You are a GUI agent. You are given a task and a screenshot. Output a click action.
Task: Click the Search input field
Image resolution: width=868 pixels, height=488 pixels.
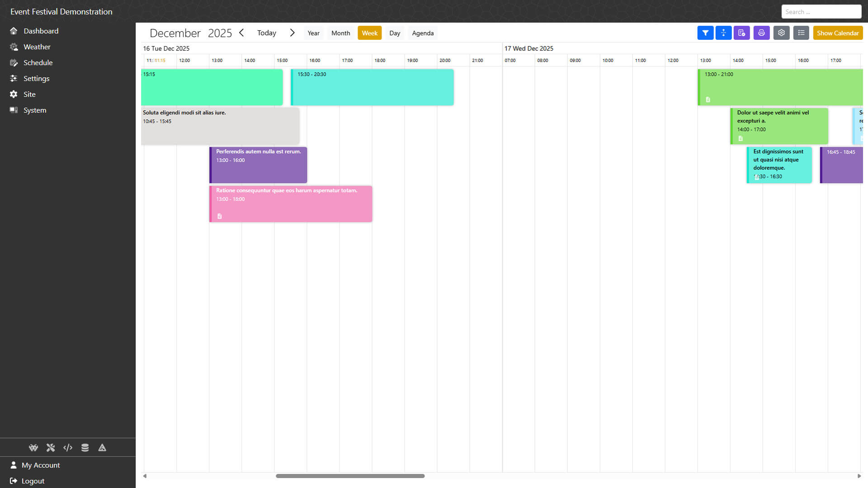tap(821, 12)
